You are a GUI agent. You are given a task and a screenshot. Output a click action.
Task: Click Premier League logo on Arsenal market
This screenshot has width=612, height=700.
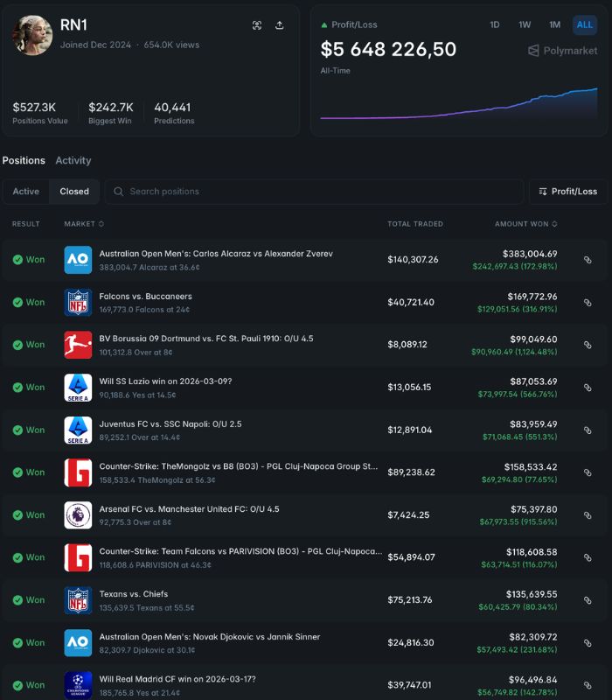(x=78, y=515)
